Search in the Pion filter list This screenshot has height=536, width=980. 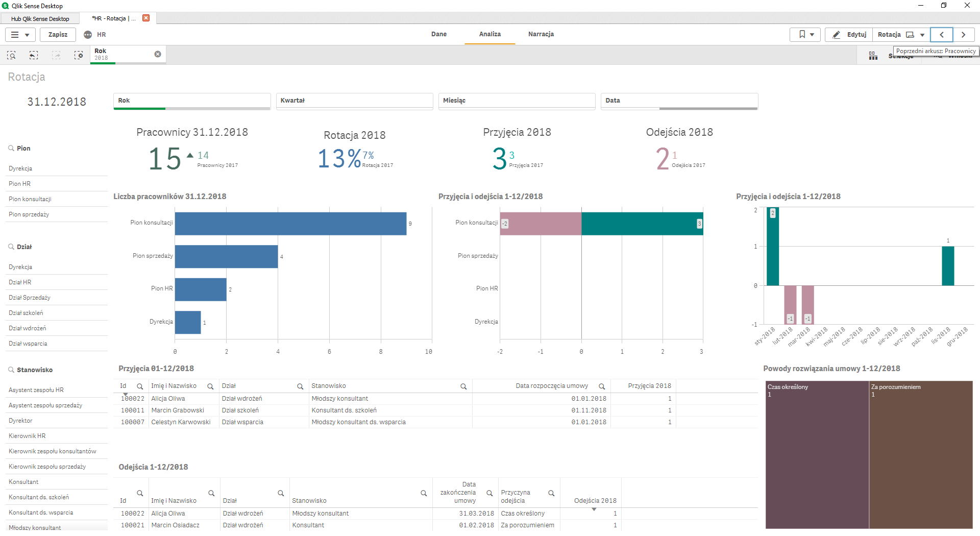pos(11,149)
